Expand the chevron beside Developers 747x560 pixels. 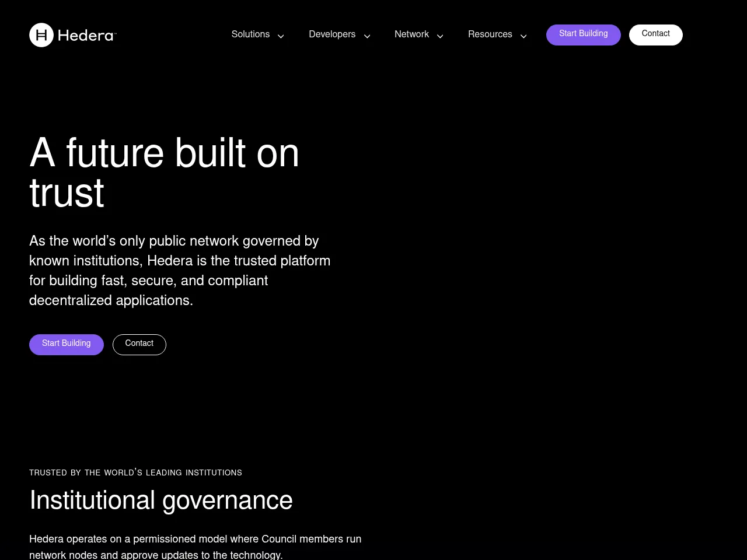(367, 36)
